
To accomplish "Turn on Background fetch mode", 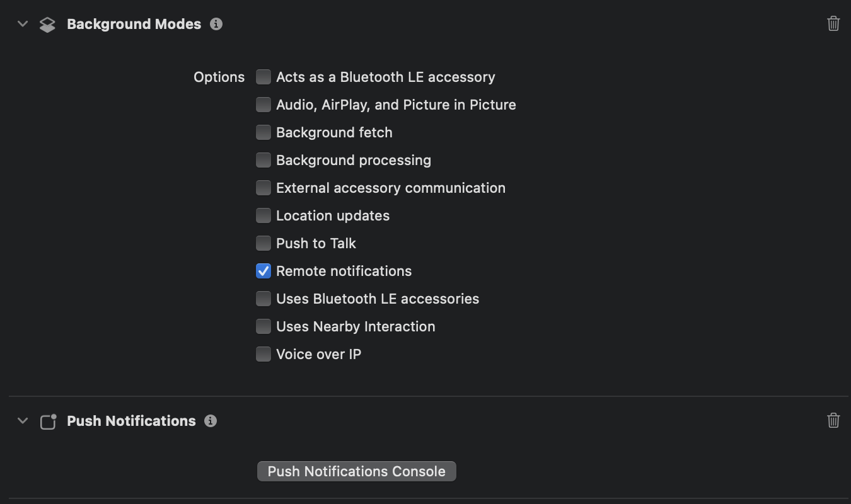I will 263,132.
